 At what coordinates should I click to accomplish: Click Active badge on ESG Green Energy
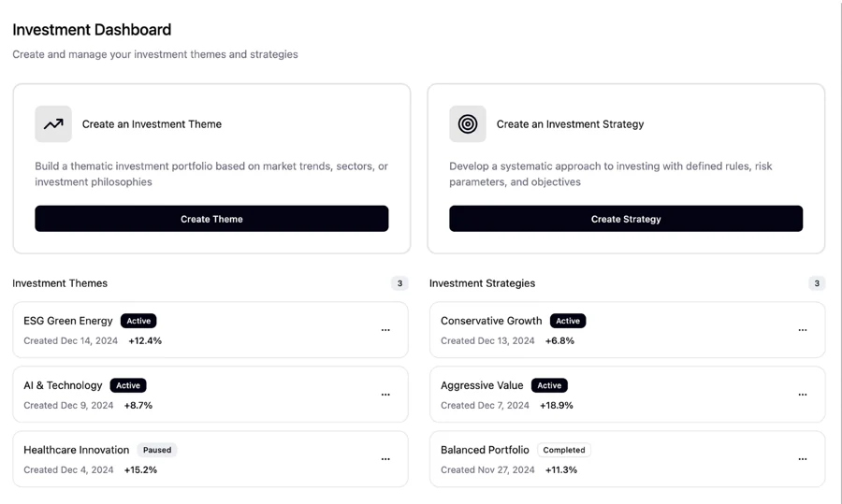[138, 321]
